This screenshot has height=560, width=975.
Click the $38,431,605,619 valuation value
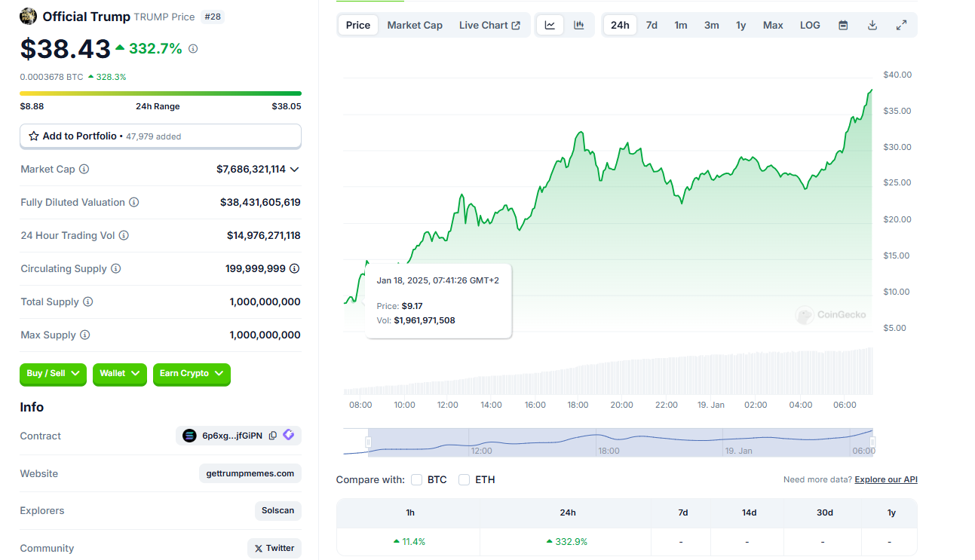coord(260,203)
